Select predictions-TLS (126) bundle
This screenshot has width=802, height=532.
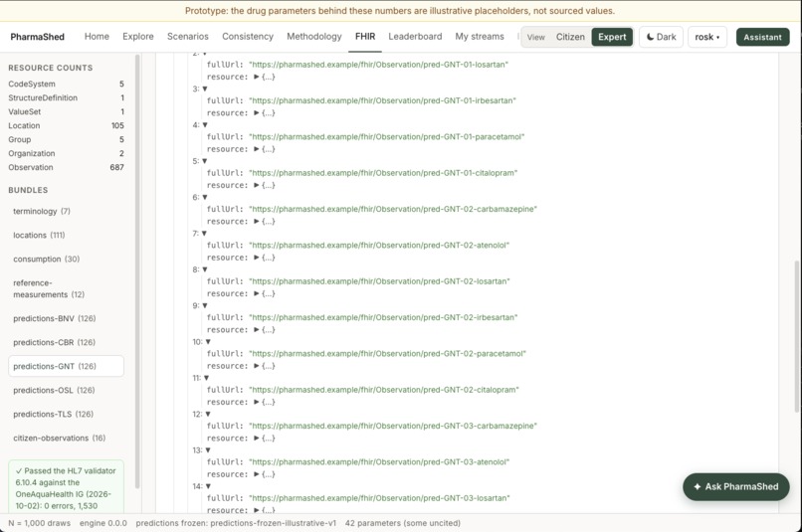pos(66,414)
